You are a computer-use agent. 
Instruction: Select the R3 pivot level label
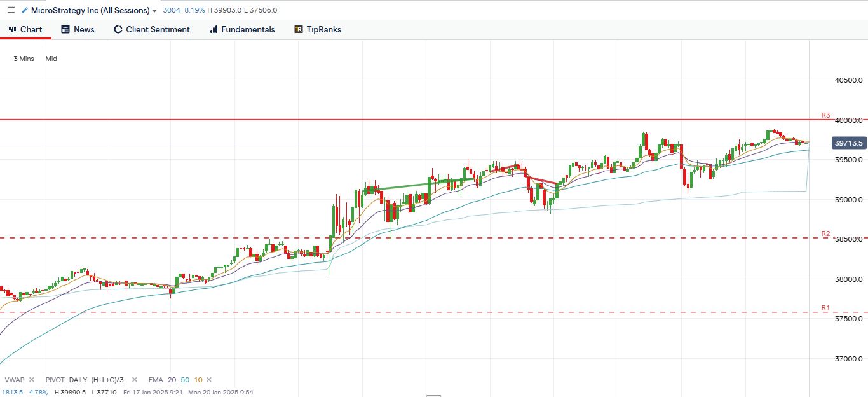[825, 115]
